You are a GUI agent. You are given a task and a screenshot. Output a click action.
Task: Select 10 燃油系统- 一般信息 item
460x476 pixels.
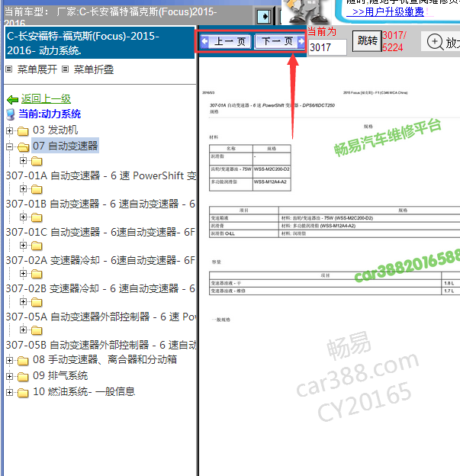[x=84, y=391]
